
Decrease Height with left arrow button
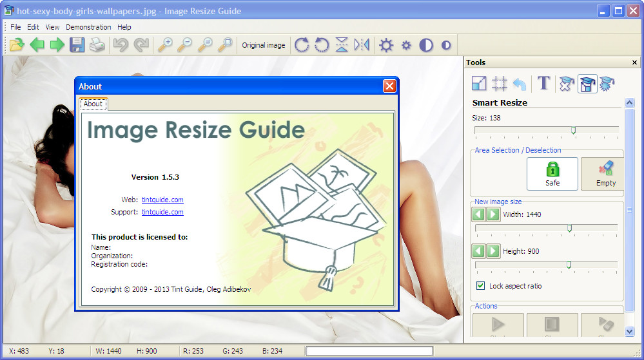[478, 251]
